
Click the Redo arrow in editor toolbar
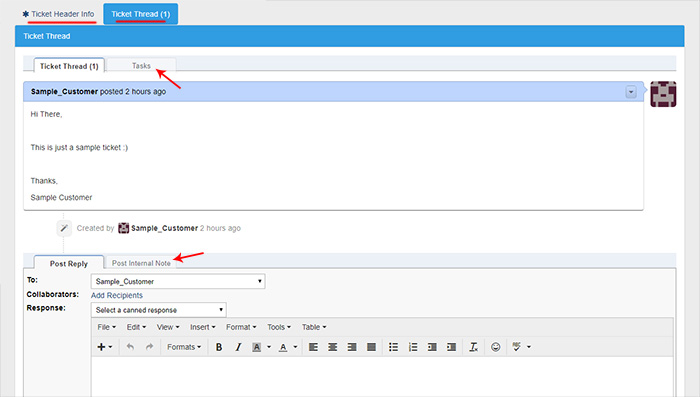tap(150, 347)
